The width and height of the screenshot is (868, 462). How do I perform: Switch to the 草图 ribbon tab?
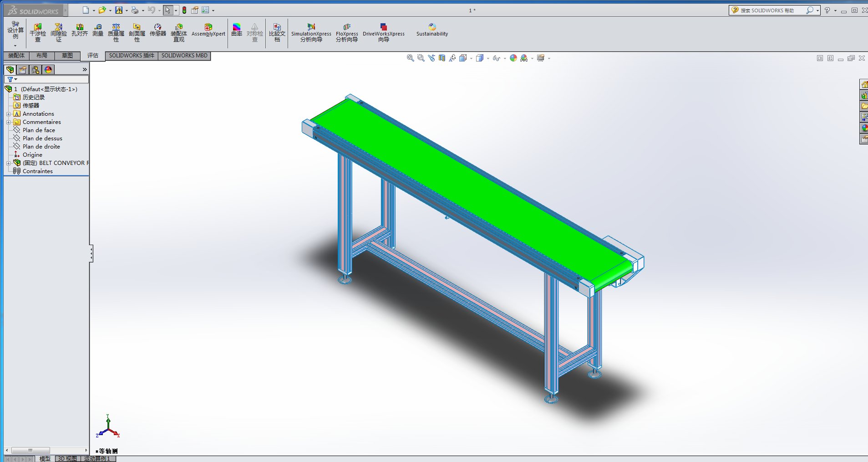(x=67, y=56)
